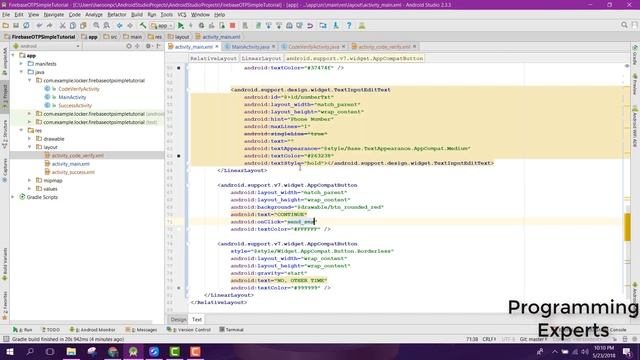The image size is (640, 360).
Task: Expand the manifests folder
Action: (x=21, y=64)
